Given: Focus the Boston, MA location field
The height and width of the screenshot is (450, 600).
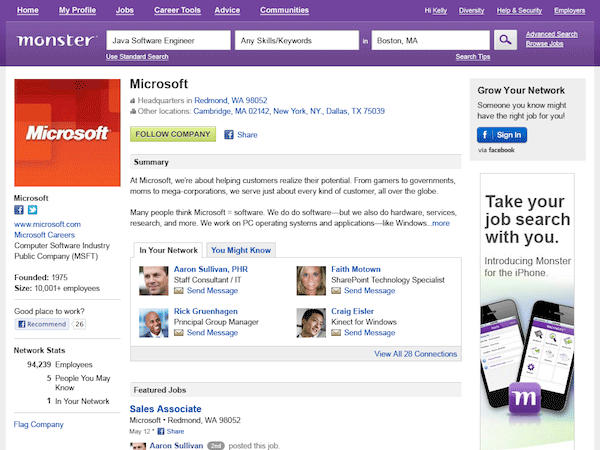Looking at the screenshot, I should pyautogui.click(x=430, y=40).
